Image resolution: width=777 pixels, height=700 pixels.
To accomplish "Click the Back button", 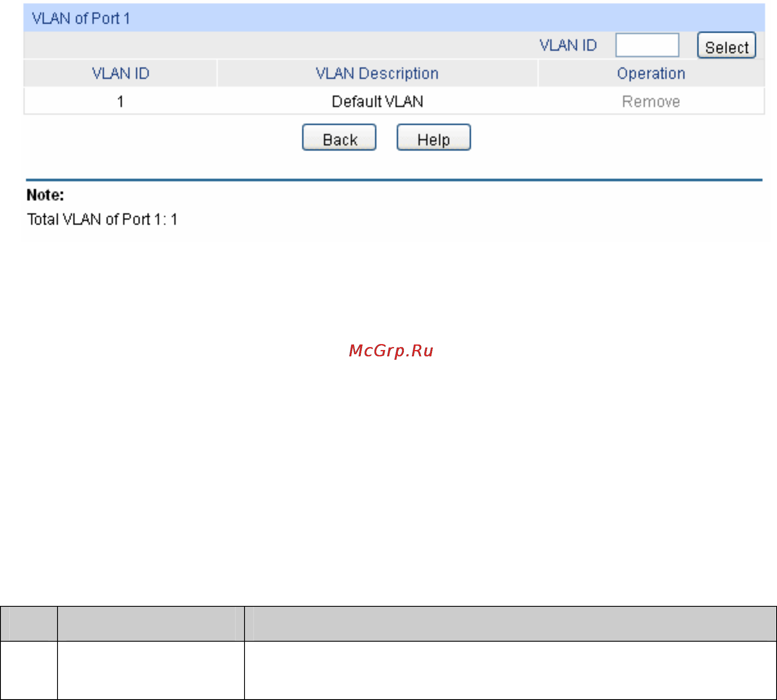I will click(339, 138).
